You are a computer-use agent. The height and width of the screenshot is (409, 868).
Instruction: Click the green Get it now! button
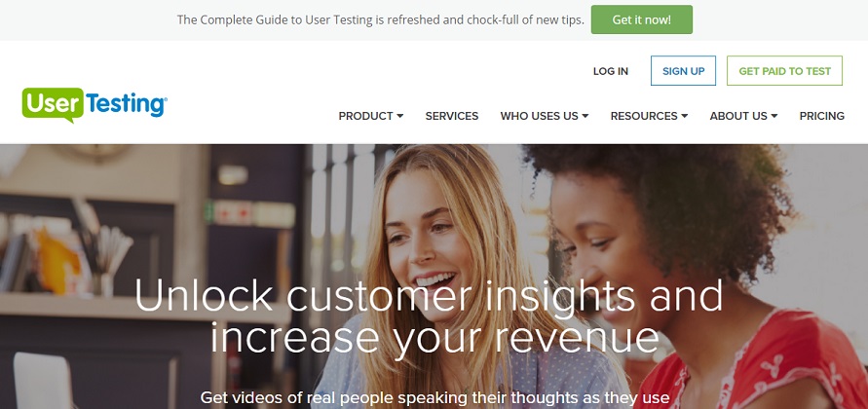(642, 19)
